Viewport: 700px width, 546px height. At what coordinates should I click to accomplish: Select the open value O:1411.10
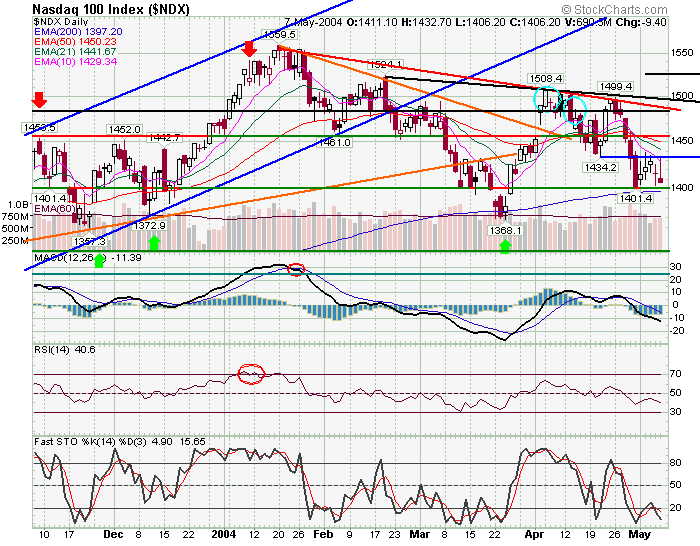pyautogui.click(x=372, y=22)
